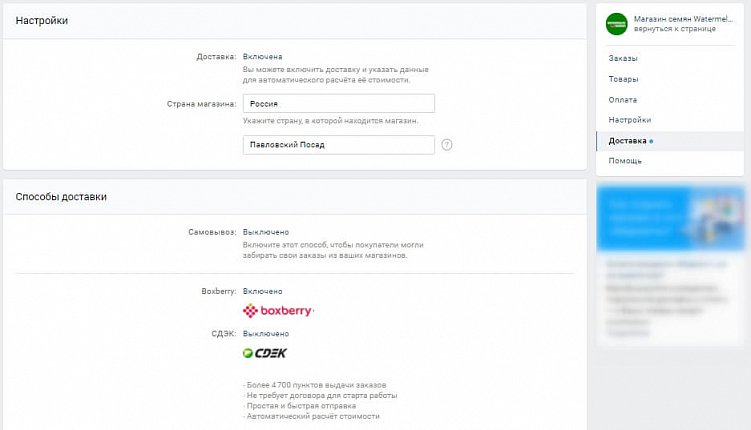
Task: Open Помощь in the sidebar menu
Action: [625, 161]
